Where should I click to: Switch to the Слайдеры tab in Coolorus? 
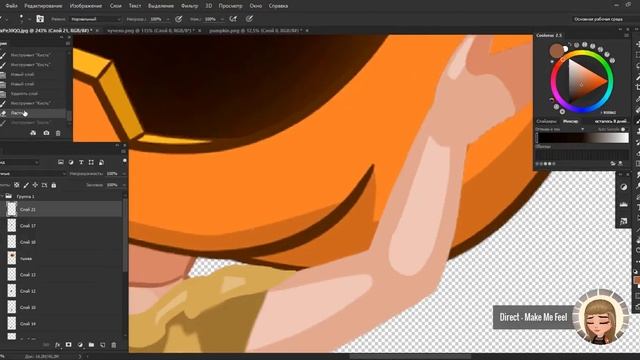[x=547, y=121]
